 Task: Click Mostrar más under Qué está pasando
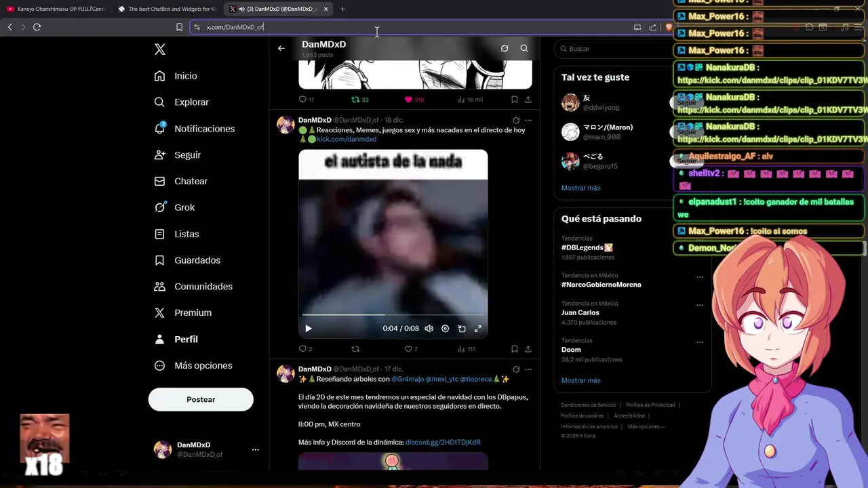click(580, 381)
